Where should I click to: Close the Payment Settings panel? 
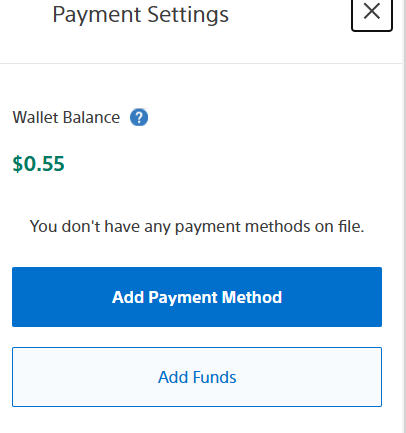[x=372, y=13]
